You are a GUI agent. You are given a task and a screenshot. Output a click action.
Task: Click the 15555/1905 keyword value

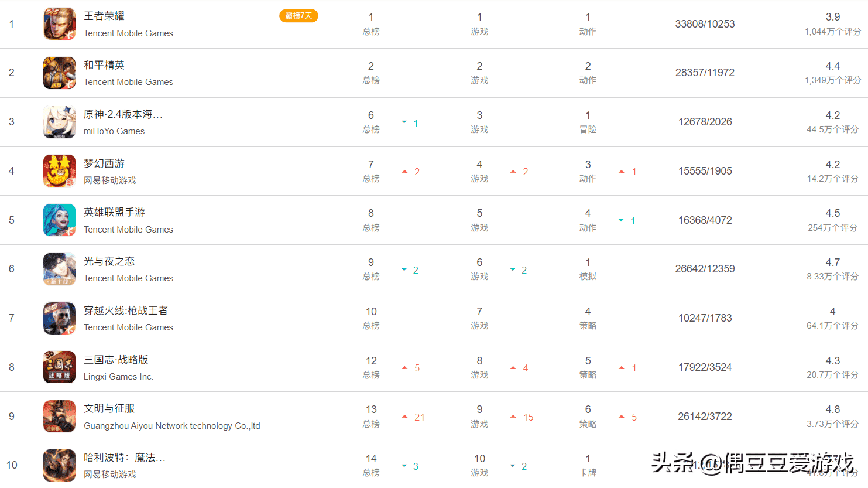pos(705,171)
